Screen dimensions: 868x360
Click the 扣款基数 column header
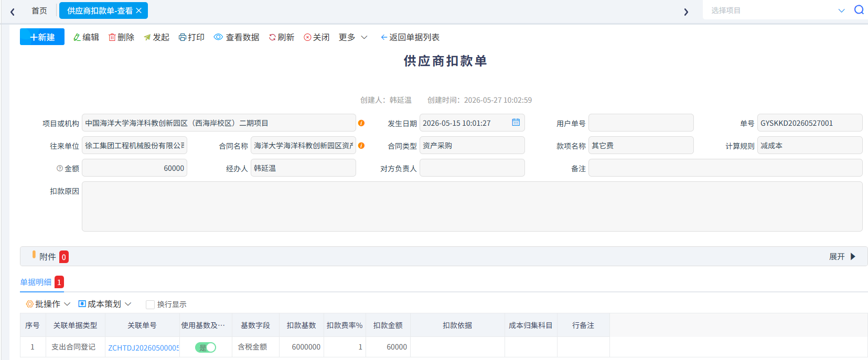point(302,325)
